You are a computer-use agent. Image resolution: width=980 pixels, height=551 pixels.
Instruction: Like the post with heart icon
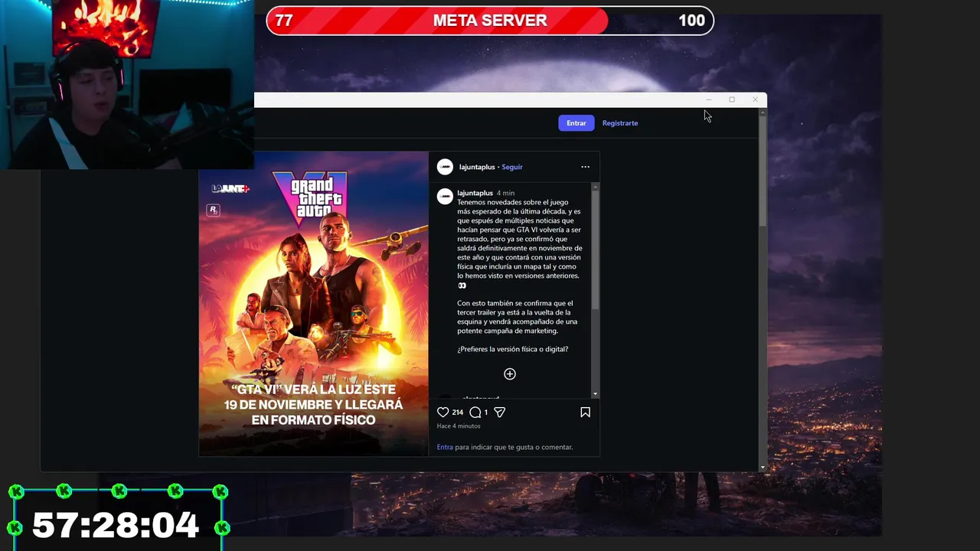[443, 412]
